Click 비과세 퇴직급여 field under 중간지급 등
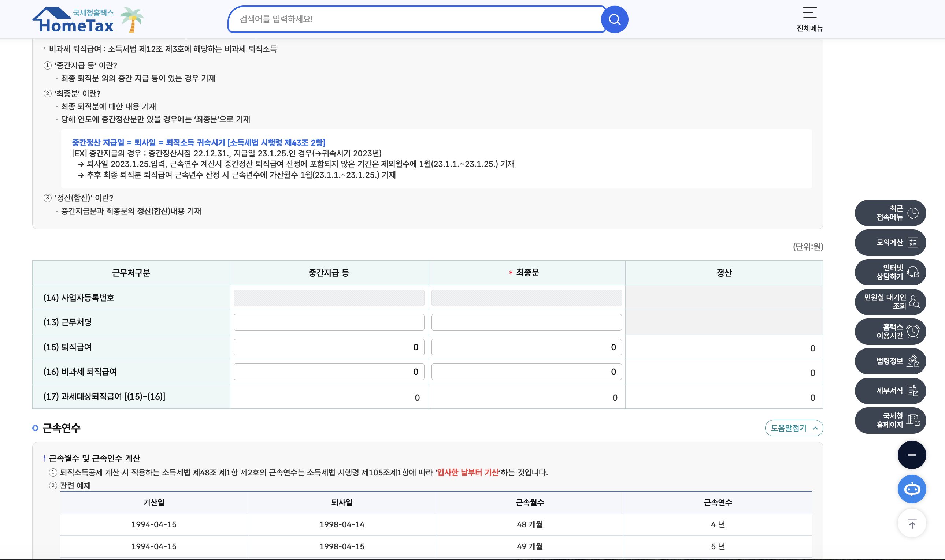Viewport: 945px width, 560px height. pyautogui.click(x=329, y=372)
